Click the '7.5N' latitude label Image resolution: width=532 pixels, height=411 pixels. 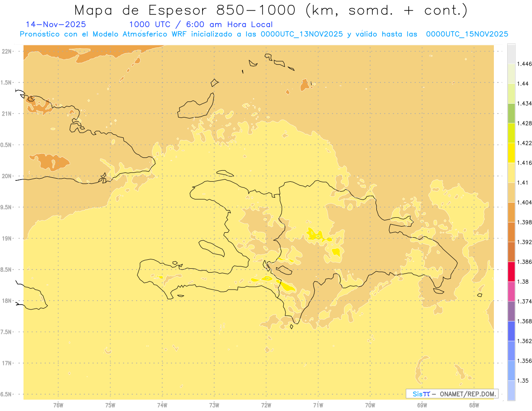point(7,332)
